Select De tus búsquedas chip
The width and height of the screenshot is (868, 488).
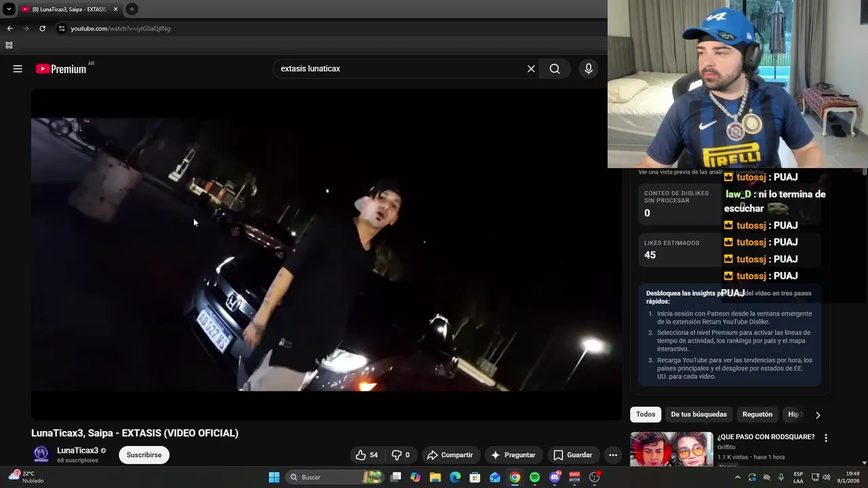pyautogui.click(x=698, y=414)
